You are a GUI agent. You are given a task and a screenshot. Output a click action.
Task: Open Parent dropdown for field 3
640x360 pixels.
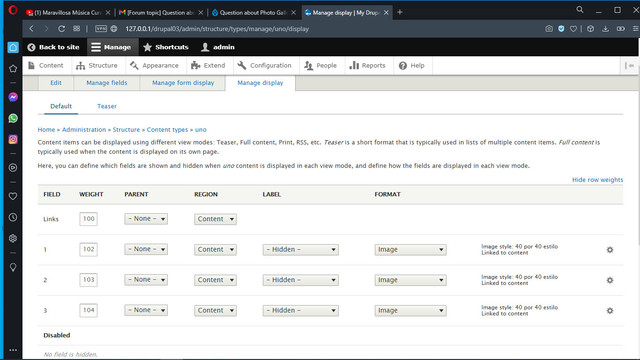[x=146, y=310]
